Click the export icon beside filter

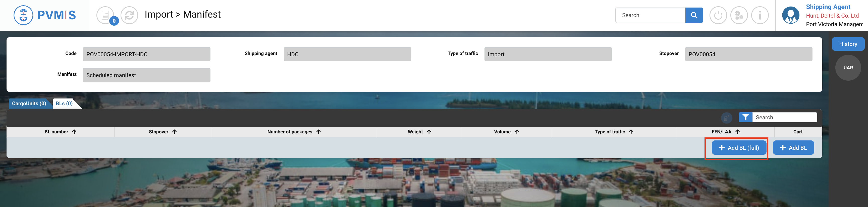(727, 118)
